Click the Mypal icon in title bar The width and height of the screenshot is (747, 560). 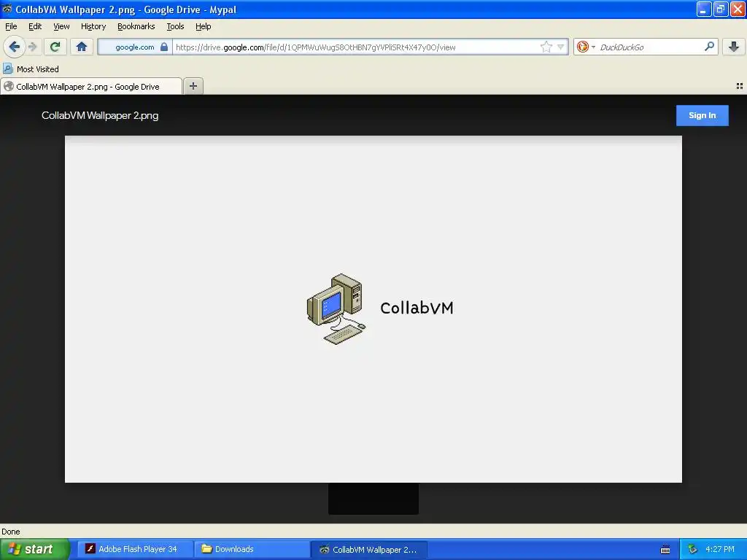(7, 9)
